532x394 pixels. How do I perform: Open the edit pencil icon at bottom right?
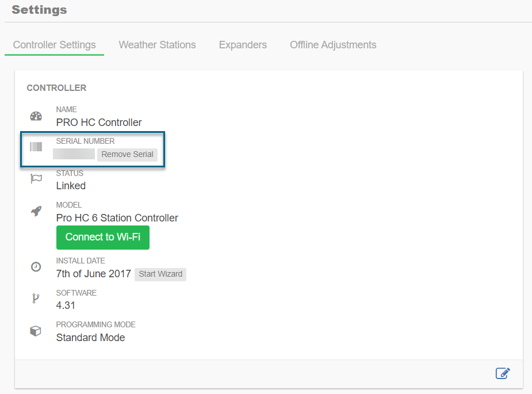tap(502, 373)
